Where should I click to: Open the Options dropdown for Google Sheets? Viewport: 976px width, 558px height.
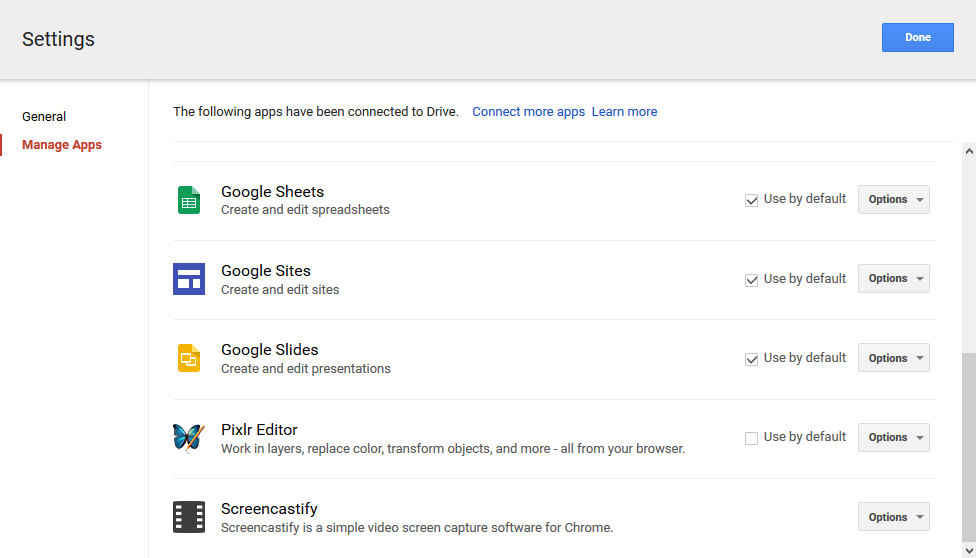[894, 199]
